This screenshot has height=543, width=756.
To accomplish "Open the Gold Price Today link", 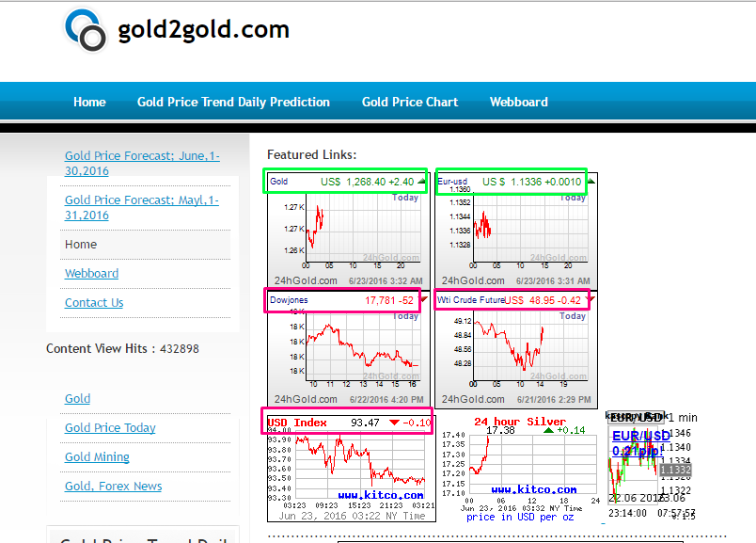I will [110, 427].
